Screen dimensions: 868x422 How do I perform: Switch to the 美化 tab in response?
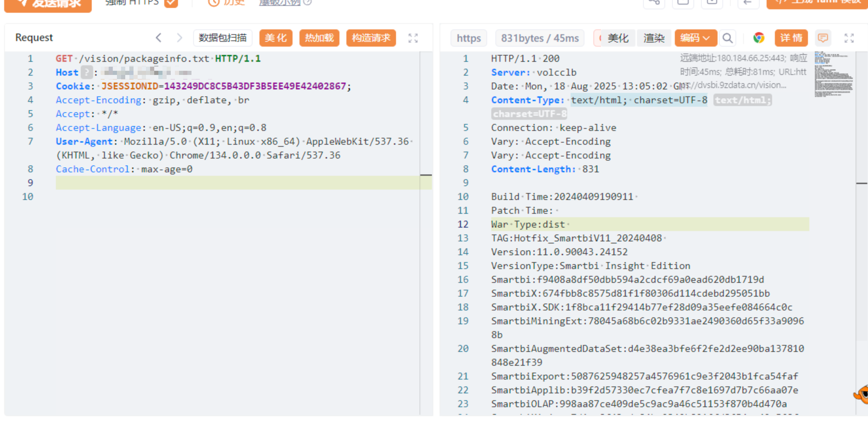click(618, 38)
